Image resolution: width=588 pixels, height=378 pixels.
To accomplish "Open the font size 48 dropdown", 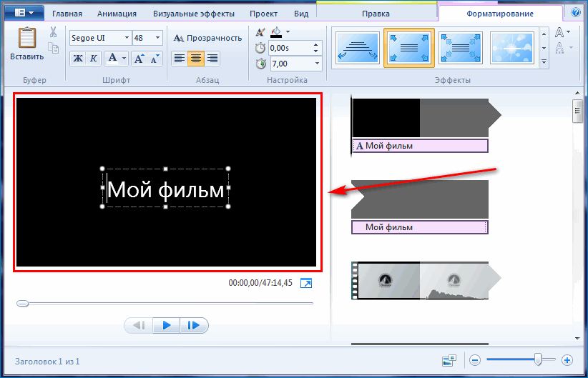I will coord(157,38).
